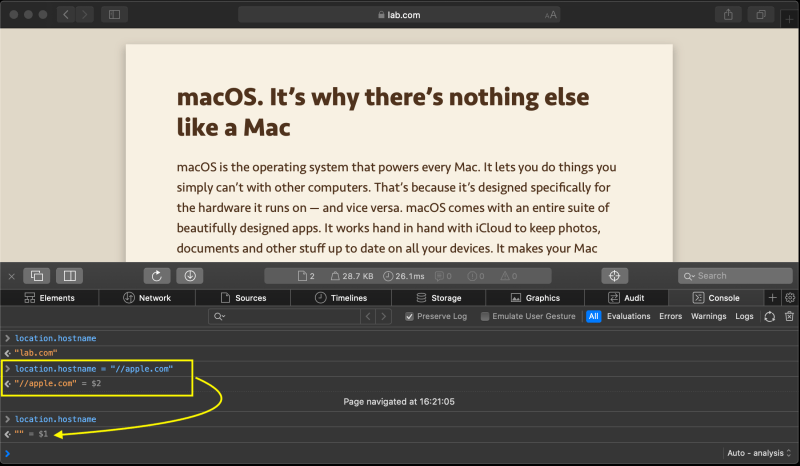Open the Reader AA text options

(551, 15)
